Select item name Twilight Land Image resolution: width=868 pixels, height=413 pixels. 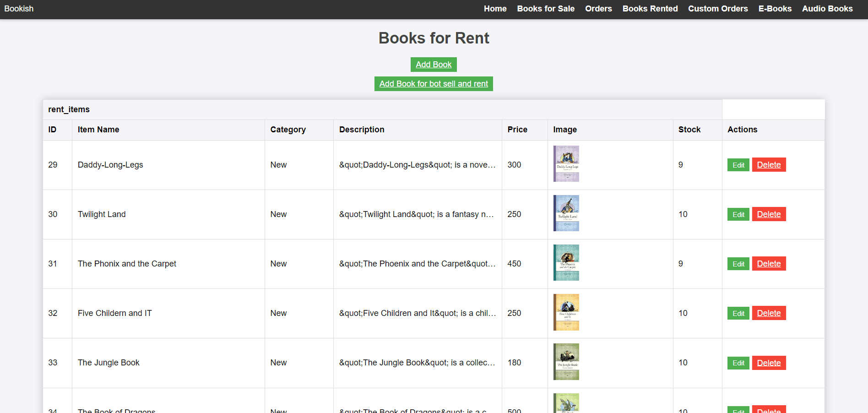[102, 214]
